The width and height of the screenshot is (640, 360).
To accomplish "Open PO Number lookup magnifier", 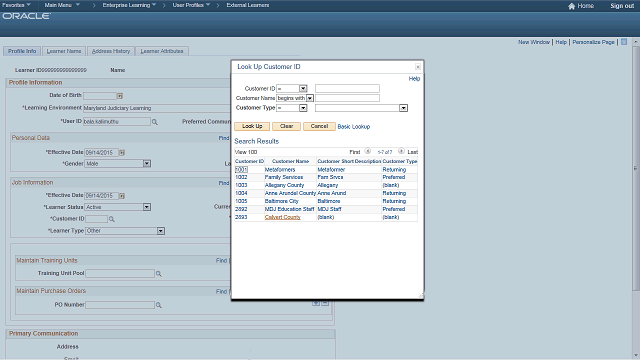I will pyautogui.click(x=159, y=305).
